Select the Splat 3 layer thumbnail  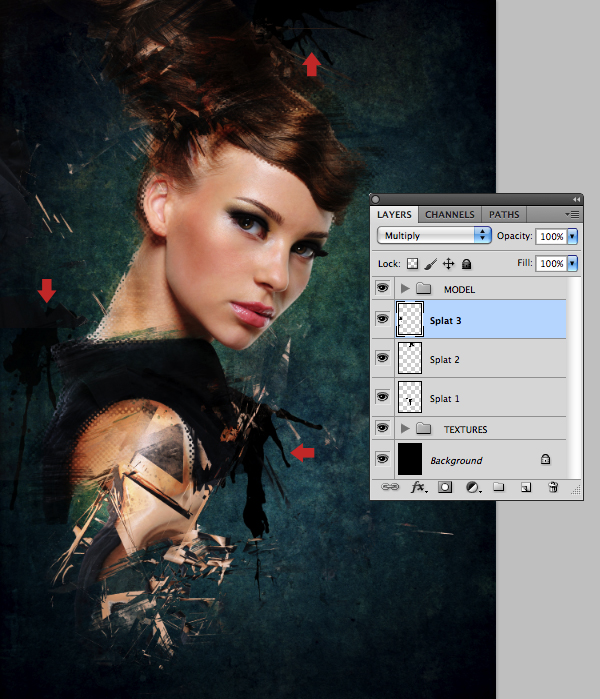pyautogui.click(x=409, y=319)
